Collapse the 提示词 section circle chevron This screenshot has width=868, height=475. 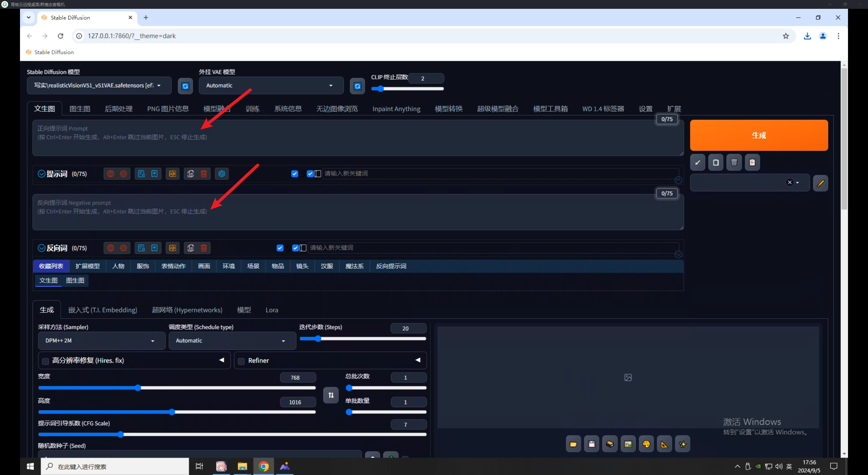[x=41, y=174]
